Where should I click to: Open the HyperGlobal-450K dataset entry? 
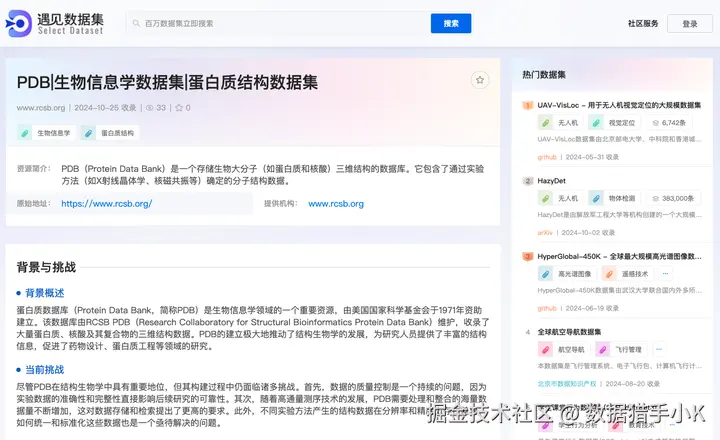tap(619, 256)
